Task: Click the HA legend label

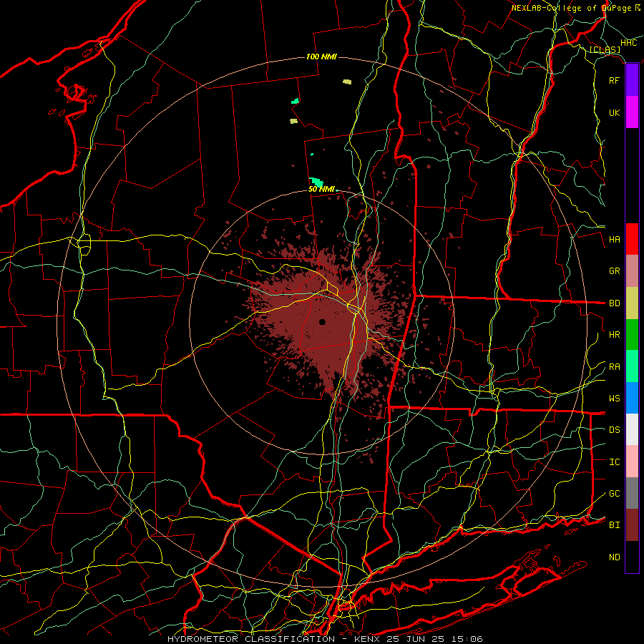Action: tap(614, 239)
